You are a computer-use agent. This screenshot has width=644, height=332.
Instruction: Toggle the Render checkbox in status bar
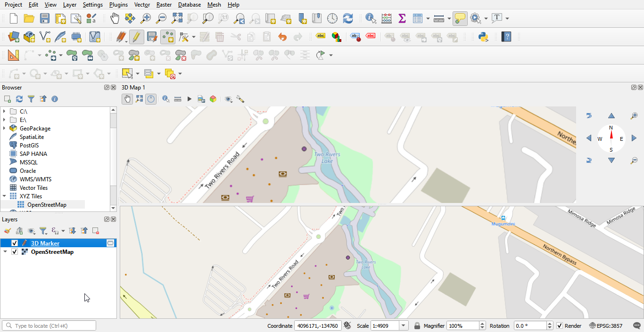pyautogui.click(x=560, y=326)
